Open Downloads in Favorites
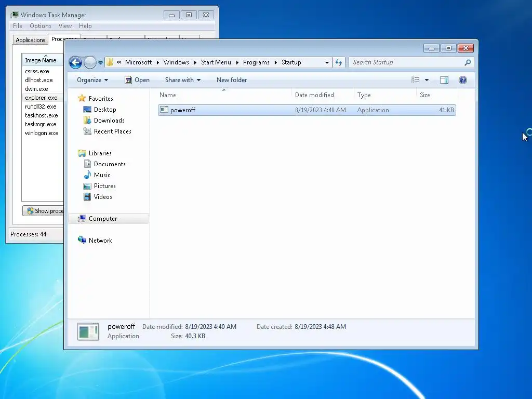Viewport: 532px width, 399px height. coord(109,121)
